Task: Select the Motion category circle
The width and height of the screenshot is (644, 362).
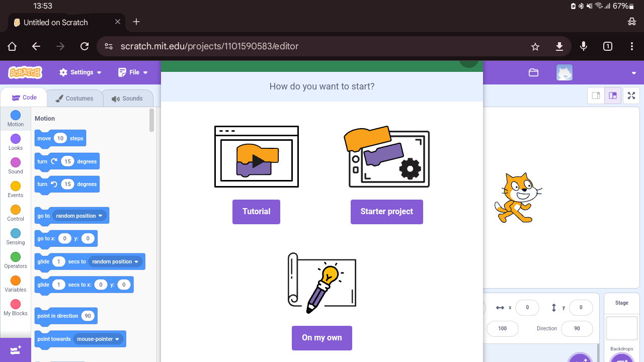Action: [x=16, y=115]
